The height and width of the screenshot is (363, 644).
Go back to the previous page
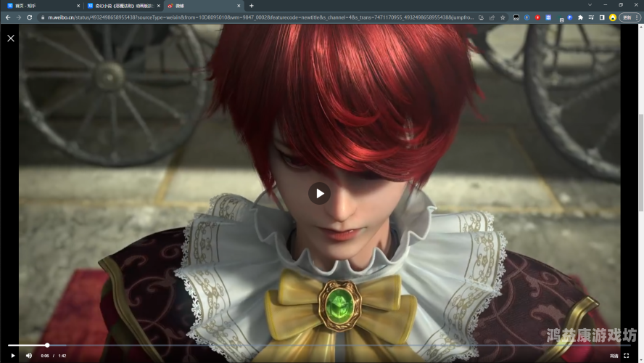[x=7, y=17]
